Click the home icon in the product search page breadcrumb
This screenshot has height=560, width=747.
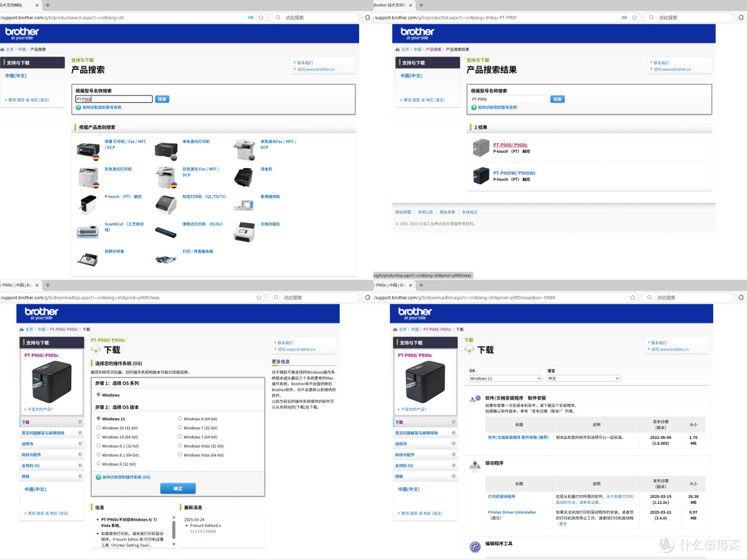click(x=2, y=50)
